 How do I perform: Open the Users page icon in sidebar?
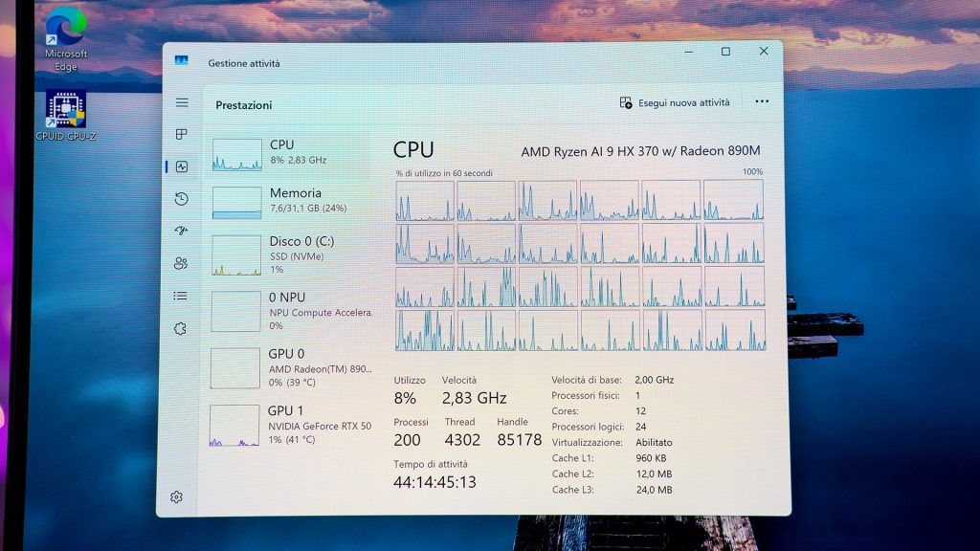[x=181, y=263]
